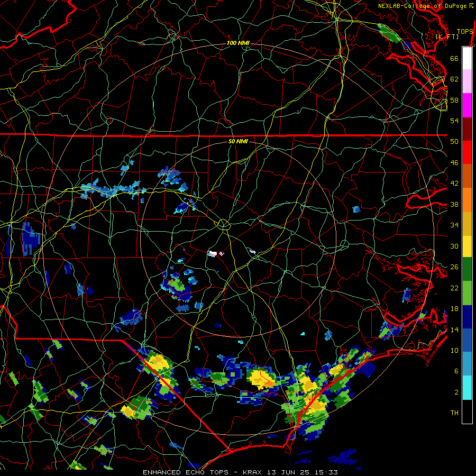Click the 34 legend value
This screenshot has height=476, width=476.
(454, 225)
